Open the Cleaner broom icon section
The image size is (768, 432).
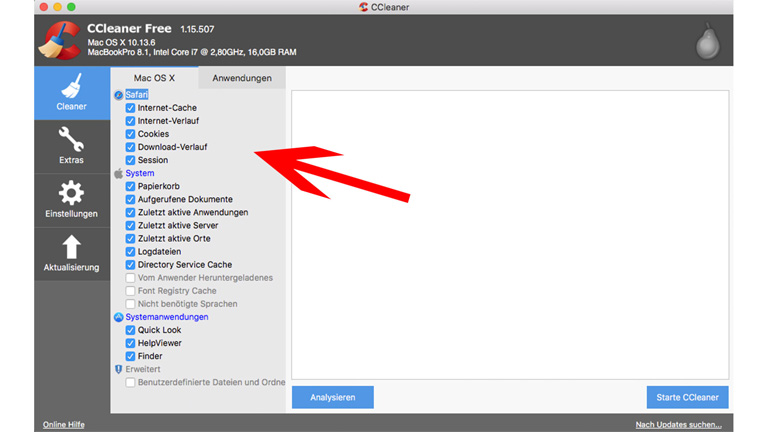pos(71,86)
